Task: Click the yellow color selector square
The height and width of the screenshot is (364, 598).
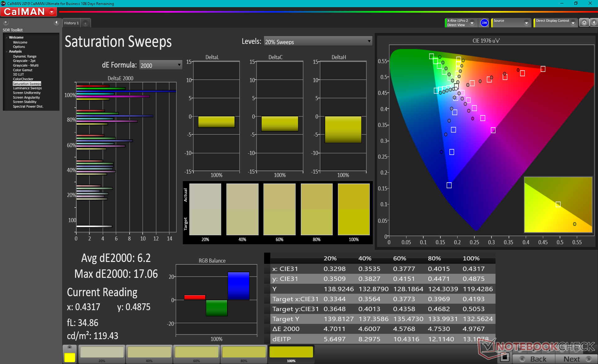Action: [69, 357]
